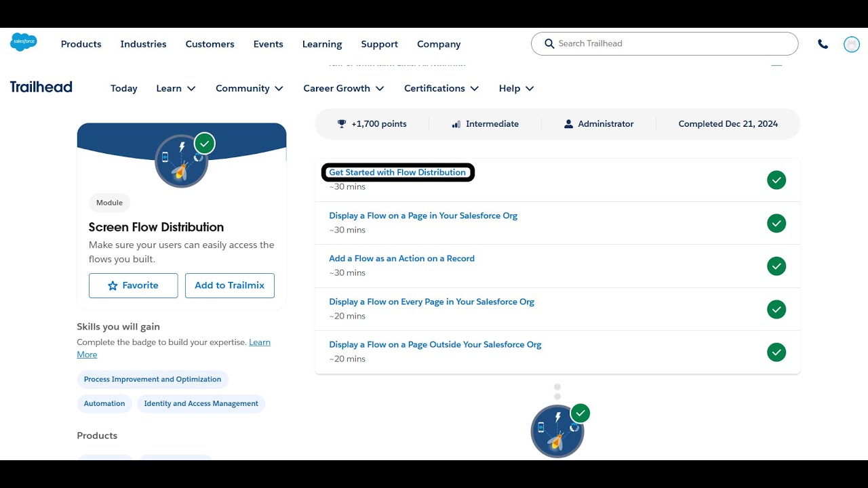
Task: Click the Administrator person icon
Action: [568, 124]
